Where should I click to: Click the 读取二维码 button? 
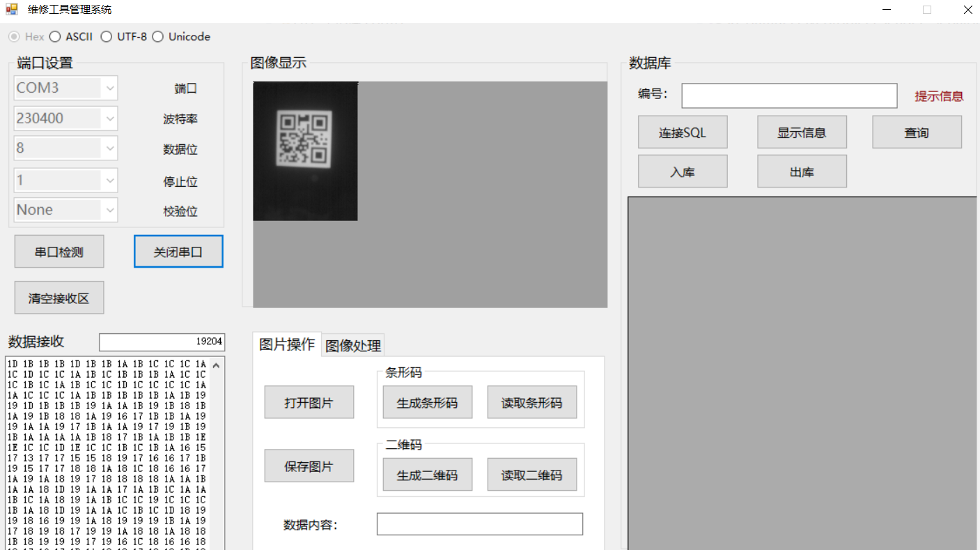pyautogui.click(x=532, y=475)
